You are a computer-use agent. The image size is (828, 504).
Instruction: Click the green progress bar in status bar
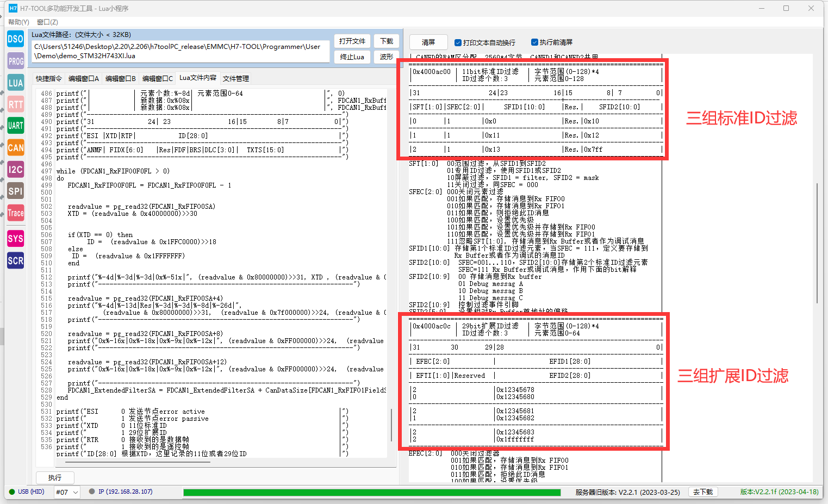point(372,493)
